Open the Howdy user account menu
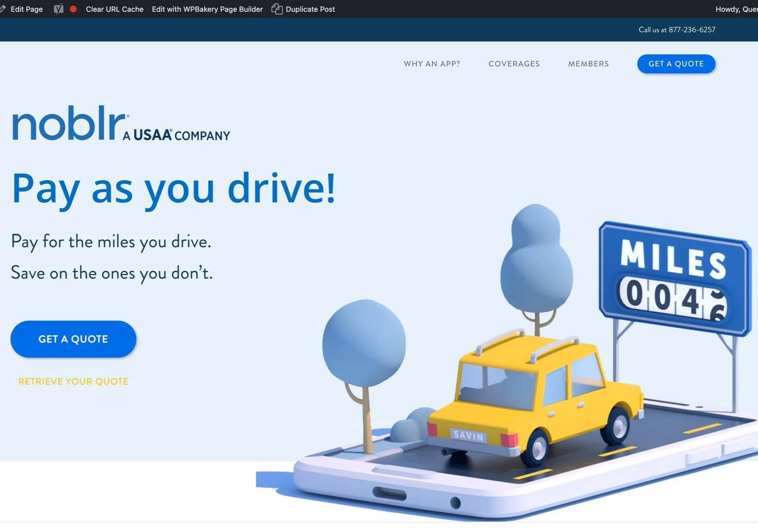 coord(736,9)
